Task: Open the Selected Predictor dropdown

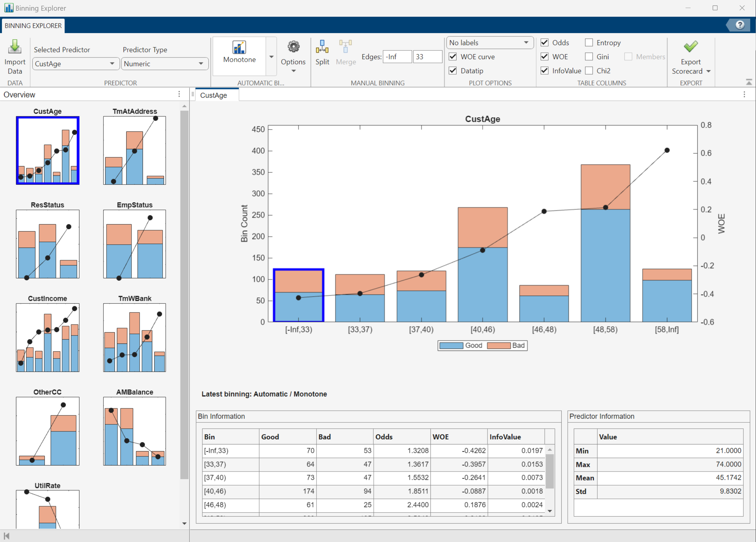Action: (76, 63)
